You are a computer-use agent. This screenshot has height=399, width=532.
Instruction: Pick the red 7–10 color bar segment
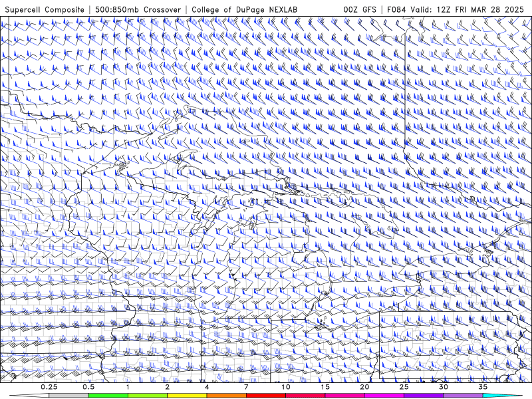[x=266, y=396]
